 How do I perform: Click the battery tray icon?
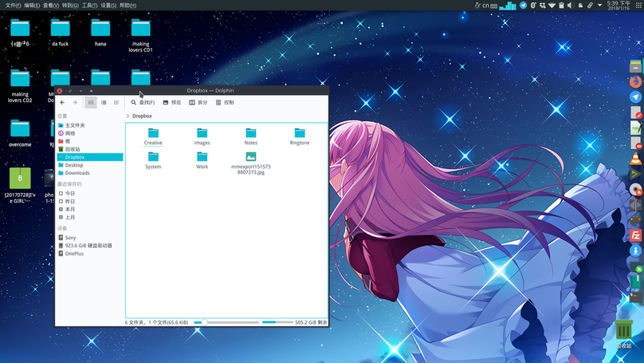(x=561, y=6)
